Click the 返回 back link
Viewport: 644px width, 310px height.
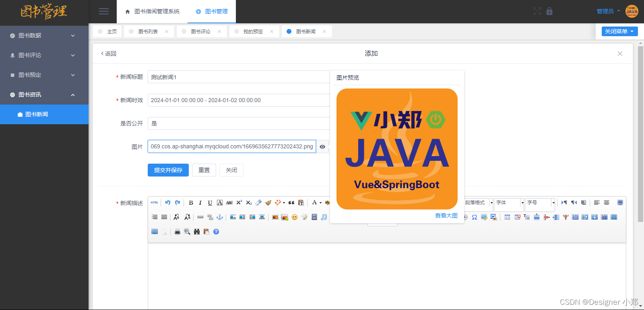[x=109, y=53]
